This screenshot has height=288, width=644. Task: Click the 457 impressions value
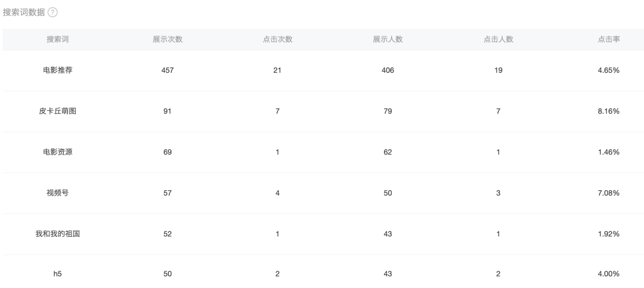click(168, 70)
